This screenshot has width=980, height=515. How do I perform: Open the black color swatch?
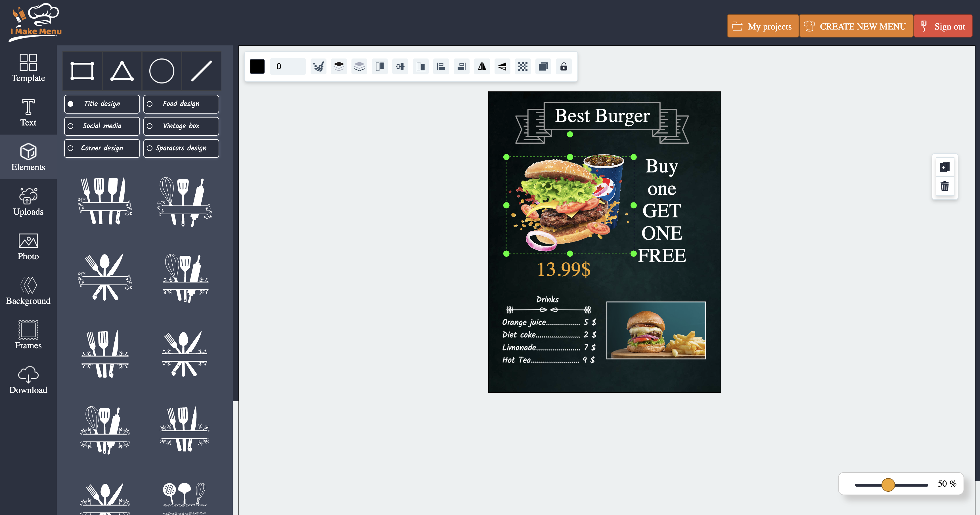pyautogui.click(x=257, y=66)
